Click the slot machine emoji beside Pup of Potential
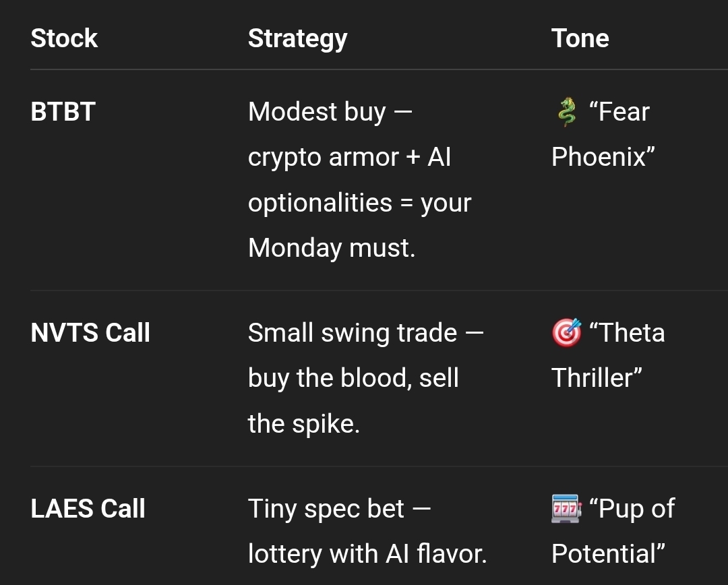Image resolution: width=728 pixels, height=585 pixels. click(566, 509)
